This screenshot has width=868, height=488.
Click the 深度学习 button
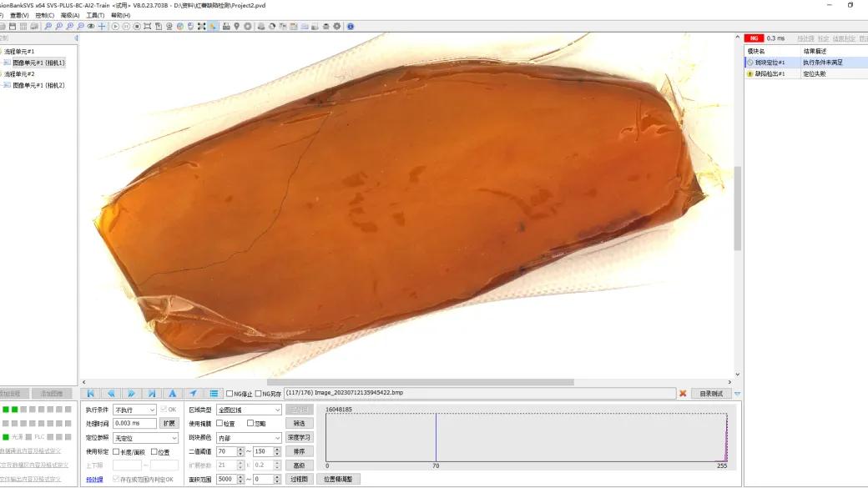(x=300, y=438)
